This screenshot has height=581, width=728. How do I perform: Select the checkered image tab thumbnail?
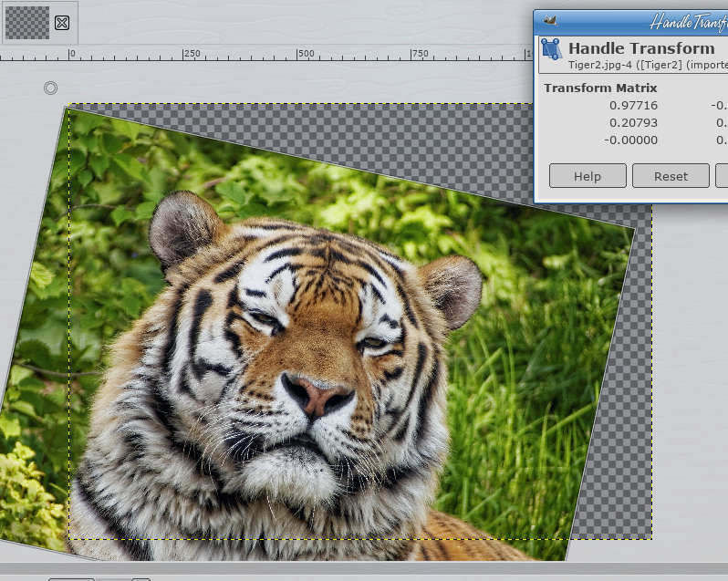(x=27, y=23)
